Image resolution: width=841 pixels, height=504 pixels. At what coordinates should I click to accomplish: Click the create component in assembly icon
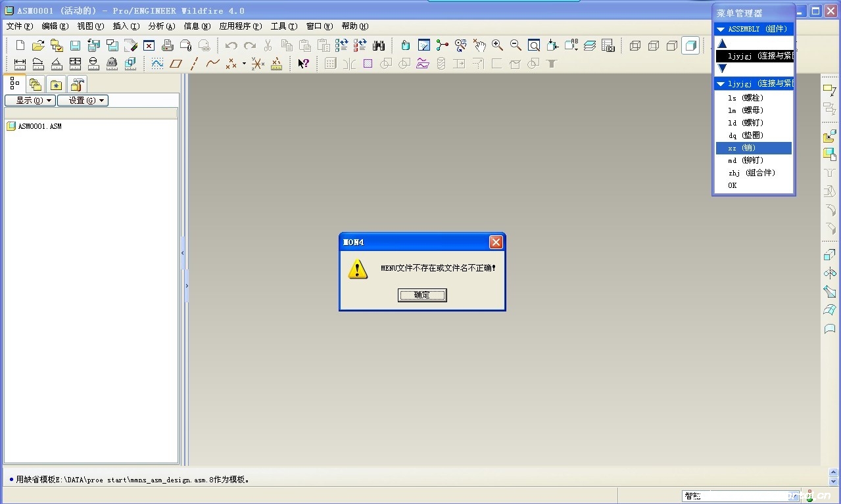coord(830,155)
